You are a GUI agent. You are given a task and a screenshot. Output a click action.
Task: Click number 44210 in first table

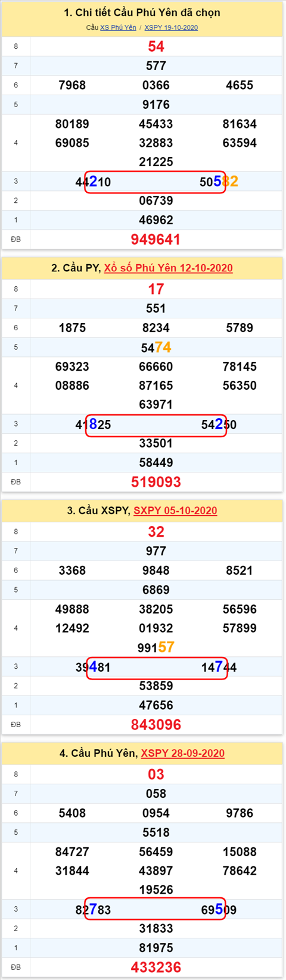[x=93, y=181]
